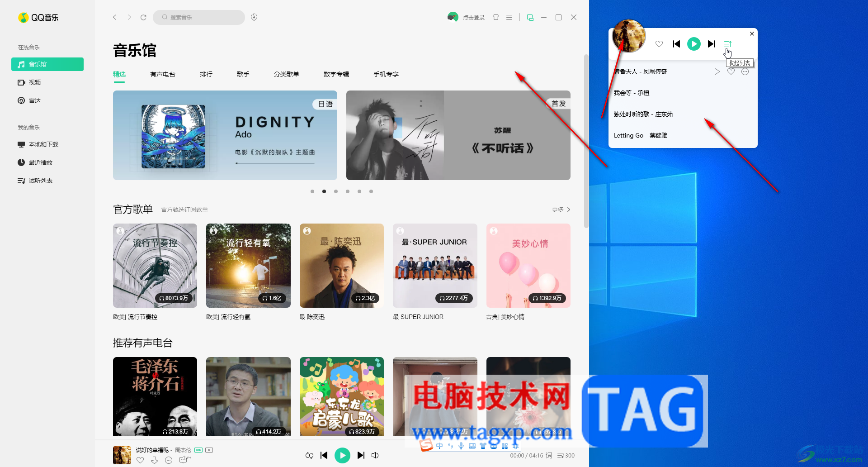Switch to the 有声电台 tab
Viewport: 868px width, 467px height.
[x=163, y=74]
